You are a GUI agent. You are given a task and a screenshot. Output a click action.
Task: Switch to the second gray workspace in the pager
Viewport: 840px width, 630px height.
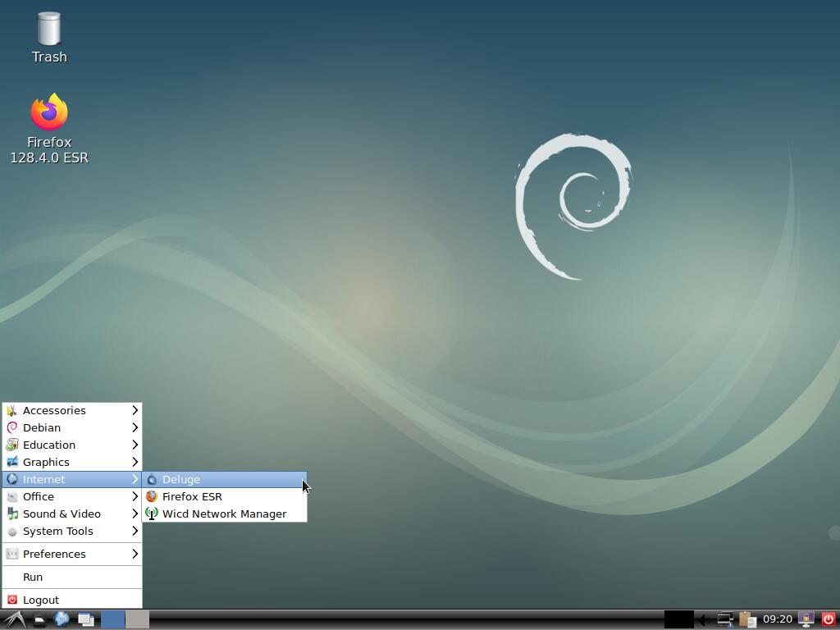pos(137,619)
